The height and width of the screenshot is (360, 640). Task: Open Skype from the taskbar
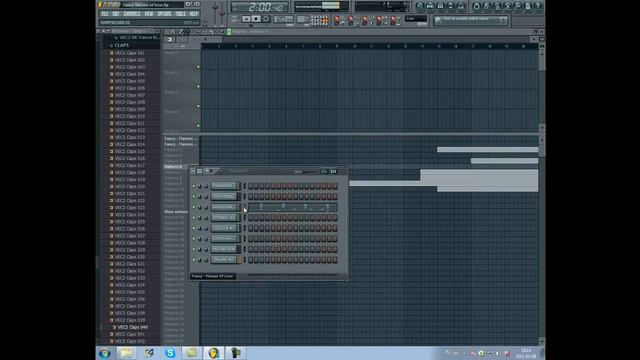(x=170, y=353)
